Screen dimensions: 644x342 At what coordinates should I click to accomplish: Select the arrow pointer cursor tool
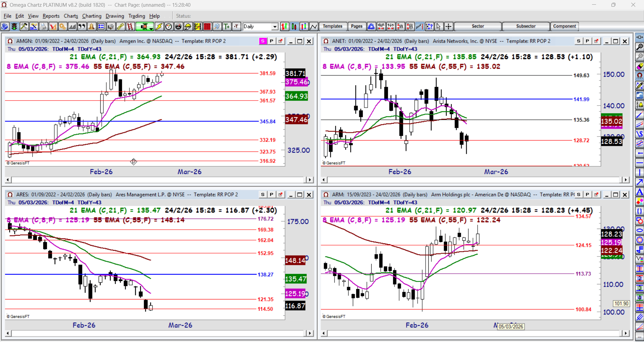(439, 26)
